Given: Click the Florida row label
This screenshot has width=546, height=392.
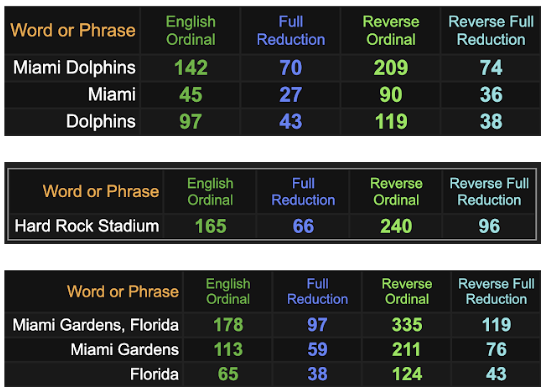Looking at the screenshot, I should coord(154,374).
